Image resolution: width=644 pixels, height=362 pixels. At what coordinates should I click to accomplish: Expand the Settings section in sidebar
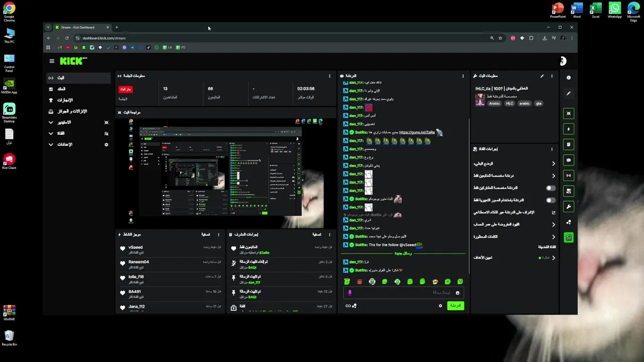pos(51,144)
